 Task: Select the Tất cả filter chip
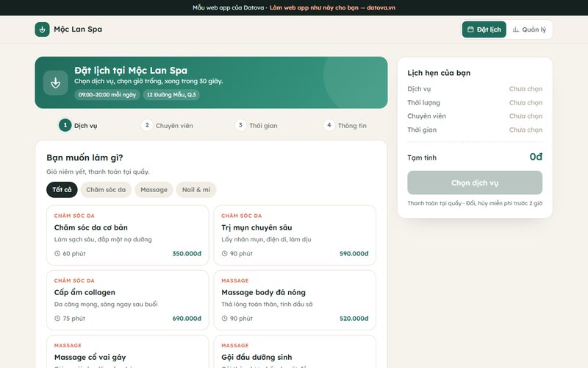pos(62,190)
